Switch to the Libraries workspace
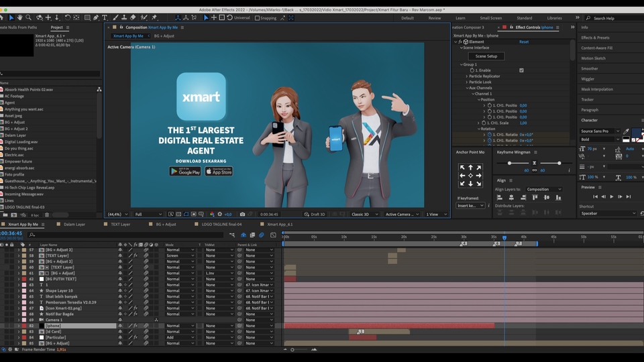This screenshot has height=362, width=644. pyautogui.click(x=555, y=18)
